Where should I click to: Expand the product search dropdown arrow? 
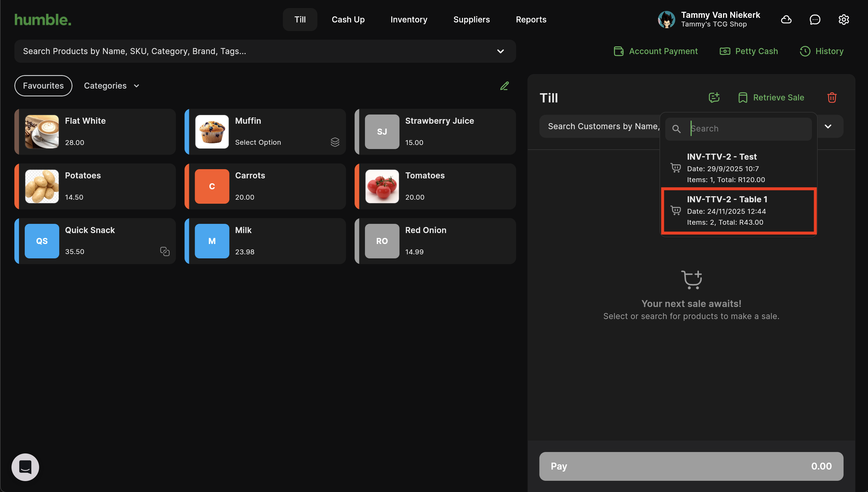pyautogui.click(x=500, y=52)
